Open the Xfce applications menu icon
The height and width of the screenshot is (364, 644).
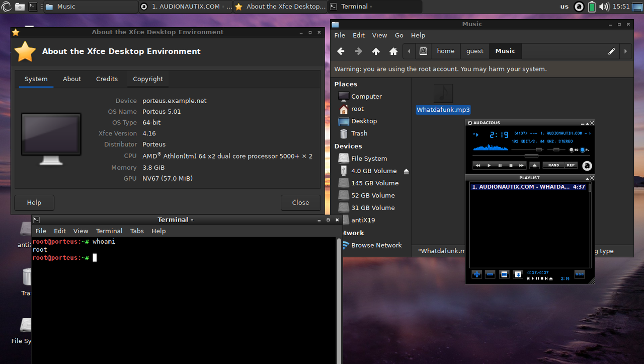pyautogui.click(x=6, y=7)
